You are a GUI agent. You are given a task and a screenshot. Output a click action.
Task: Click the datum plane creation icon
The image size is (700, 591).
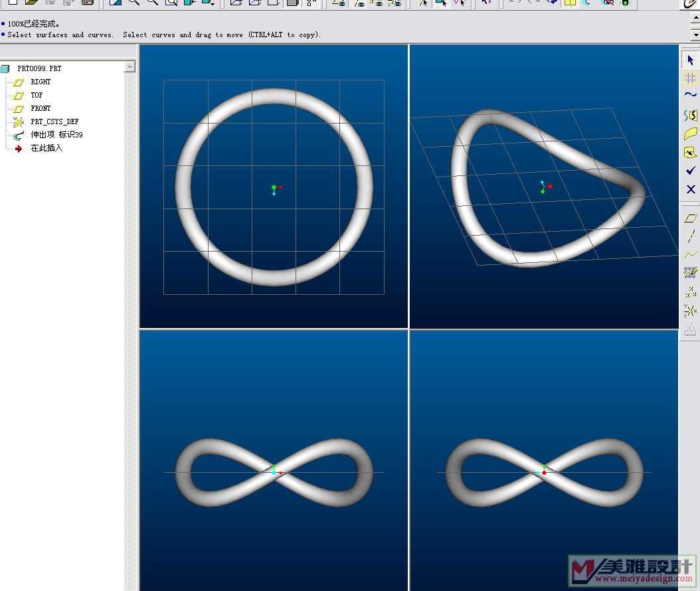coord(690,218)
